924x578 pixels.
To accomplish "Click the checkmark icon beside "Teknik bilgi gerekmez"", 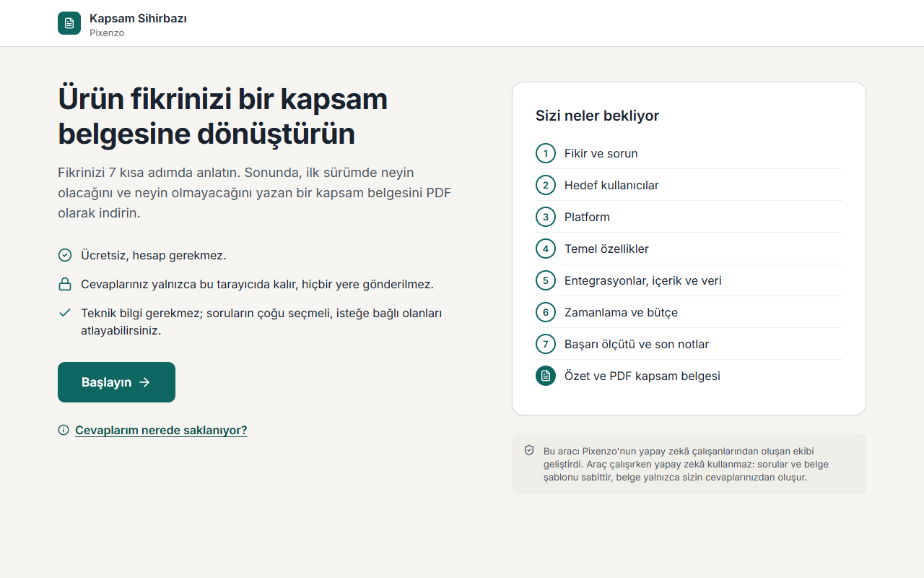I will (65, 313).
